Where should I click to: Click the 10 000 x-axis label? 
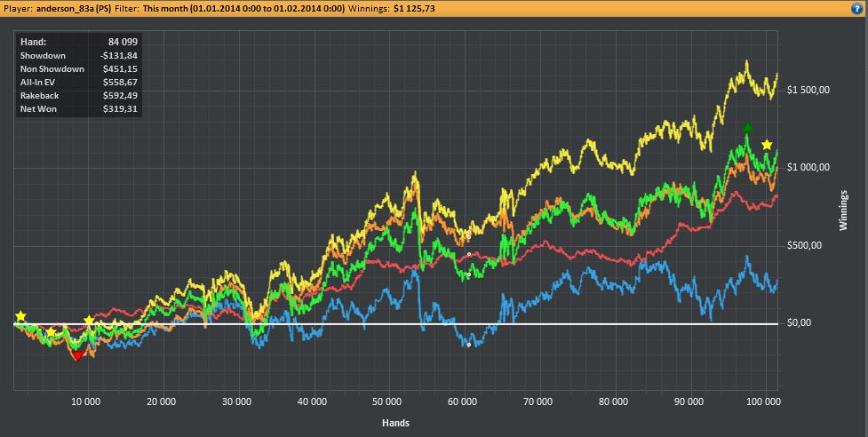pos(86,401)
